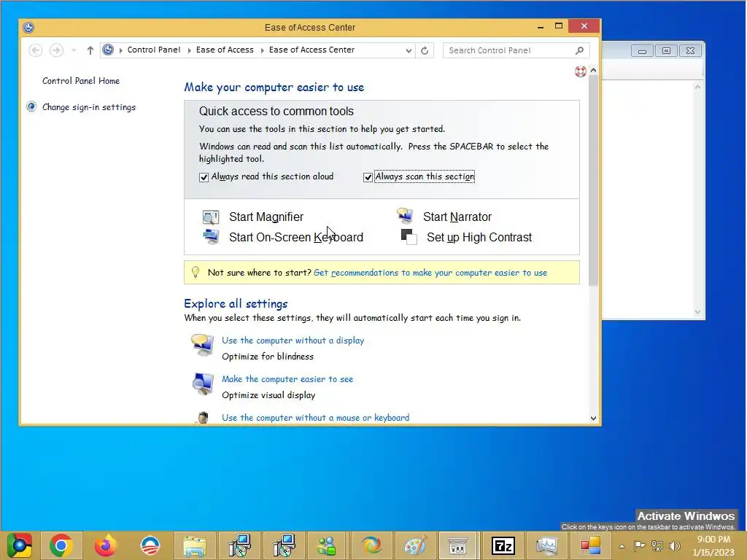Click Start Narrator
Screen dimensions: 747x560
457,217
